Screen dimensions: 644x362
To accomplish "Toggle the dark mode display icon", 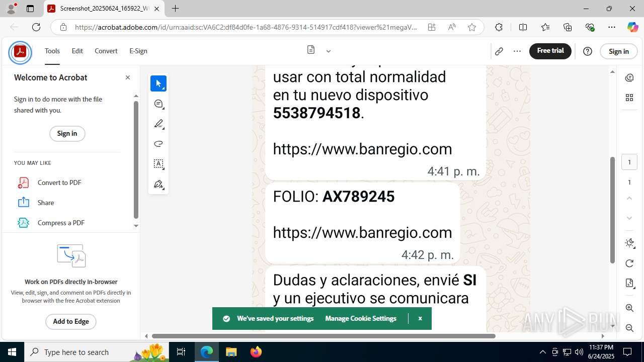I will 629,243.
